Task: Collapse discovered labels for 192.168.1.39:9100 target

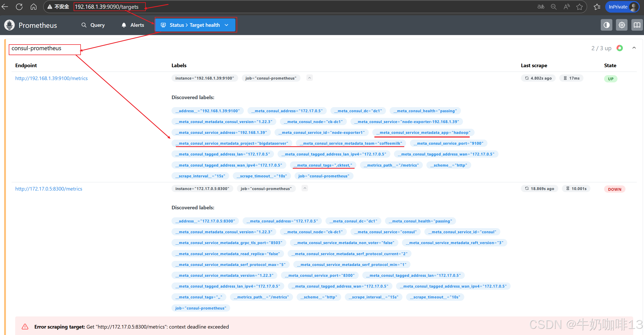Action: click(310, 78)
